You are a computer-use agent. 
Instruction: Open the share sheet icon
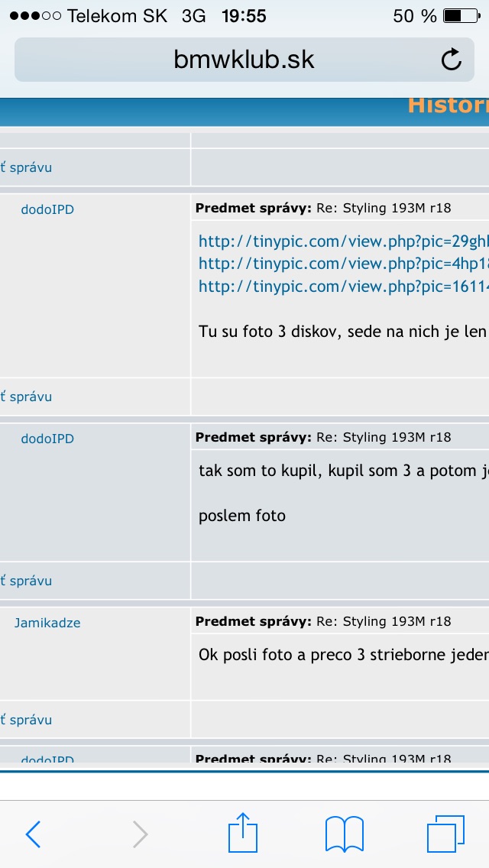(243, 831)
